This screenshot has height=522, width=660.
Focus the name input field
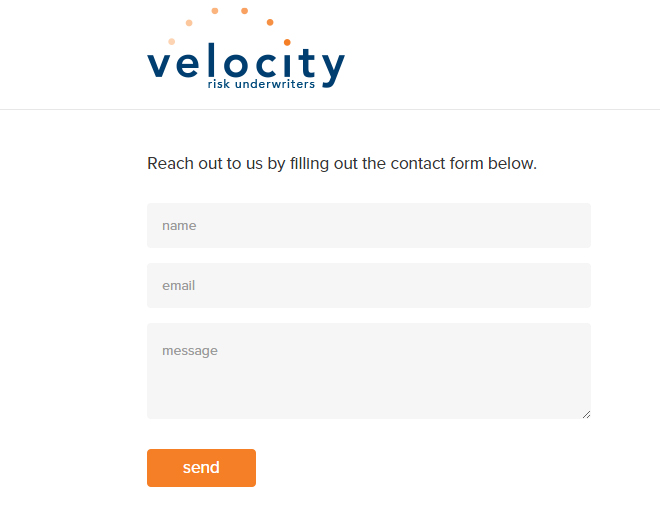369,226
